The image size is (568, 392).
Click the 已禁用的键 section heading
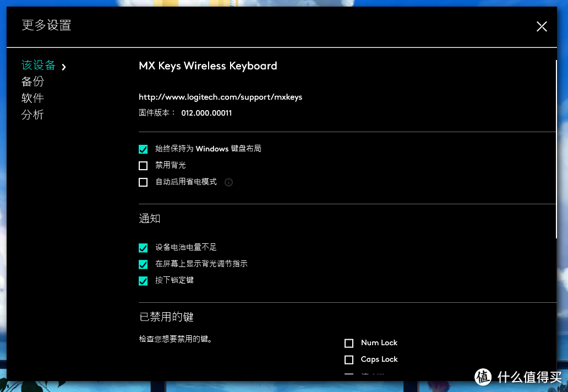(x=166, y=317)
